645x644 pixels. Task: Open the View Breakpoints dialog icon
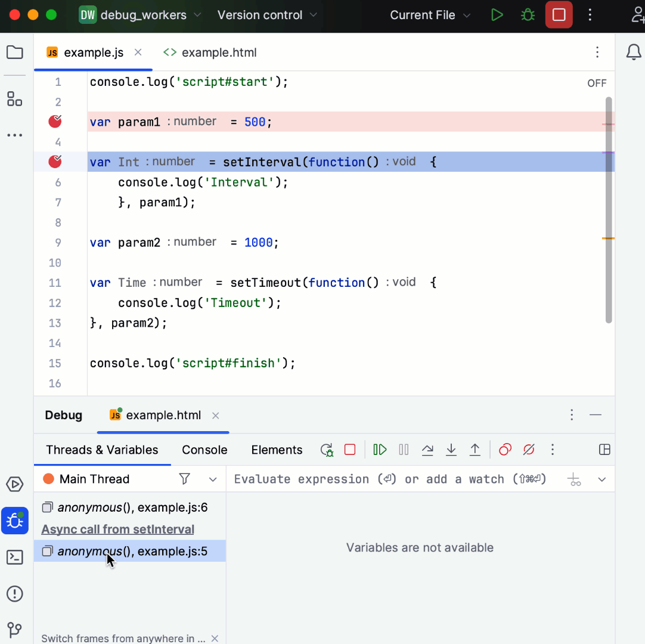(x=505, y=450)
